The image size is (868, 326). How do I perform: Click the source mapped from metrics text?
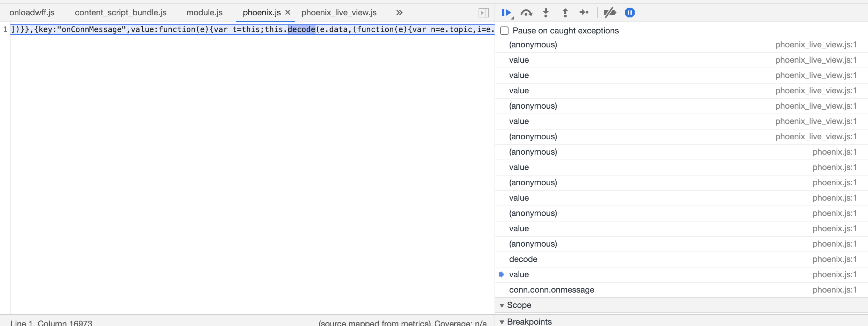coord(374,323)
